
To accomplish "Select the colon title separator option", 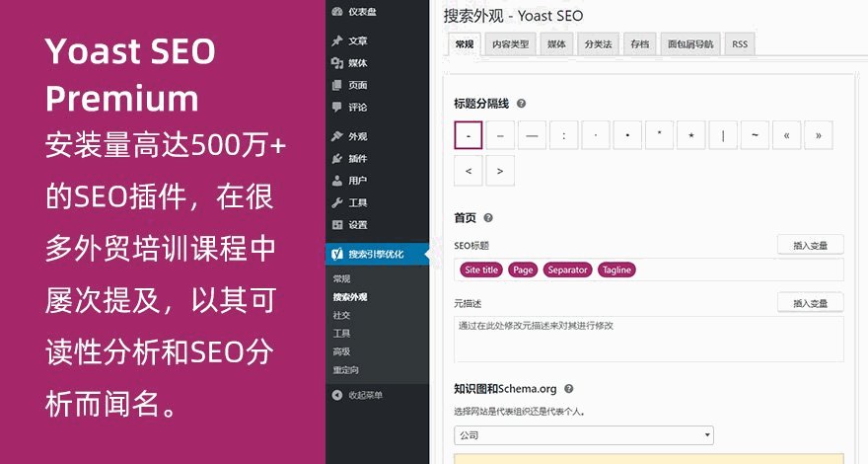I will pos(563,135).
